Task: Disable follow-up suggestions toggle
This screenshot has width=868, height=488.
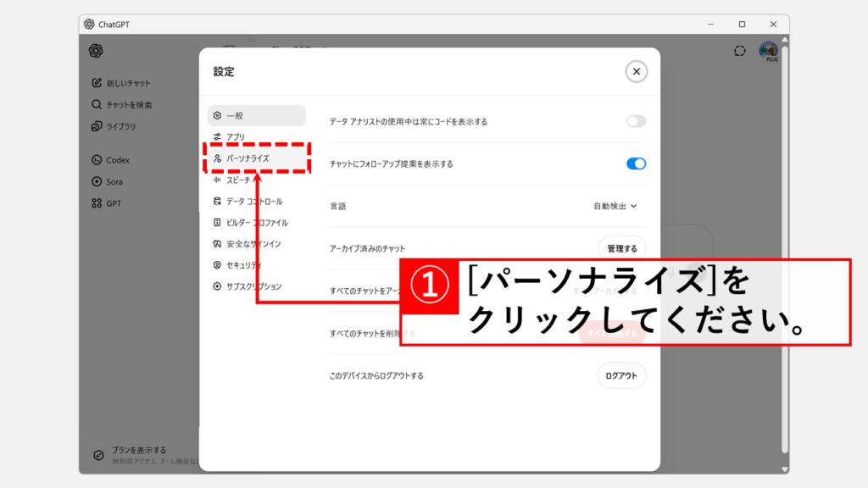Action: point(636,164)
